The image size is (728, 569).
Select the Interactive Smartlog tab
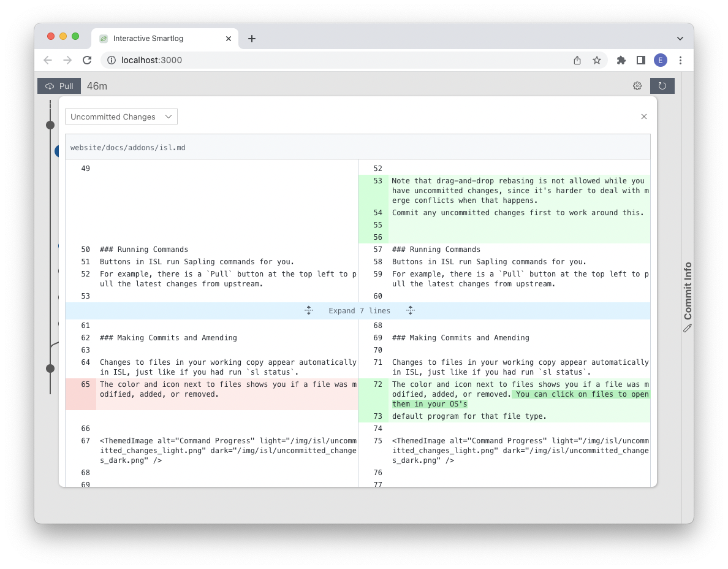(x=165, y=39)
